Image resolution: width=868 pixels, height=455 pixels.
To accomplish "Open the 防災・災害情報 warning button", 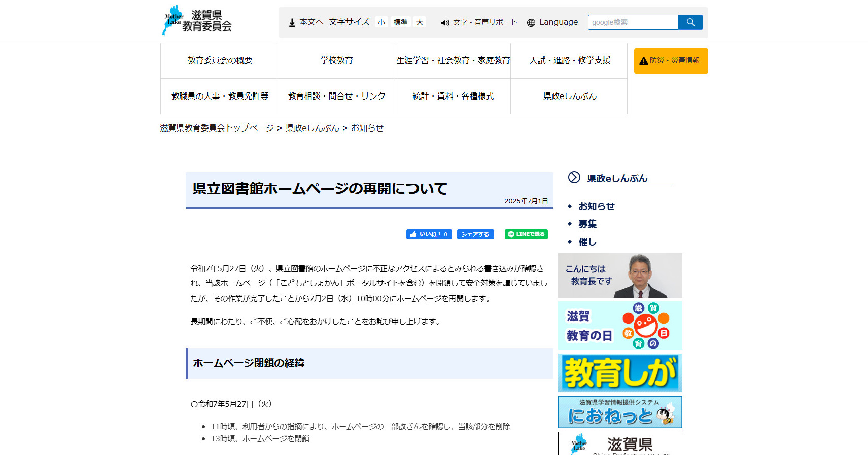I will (x=671, y=61).
